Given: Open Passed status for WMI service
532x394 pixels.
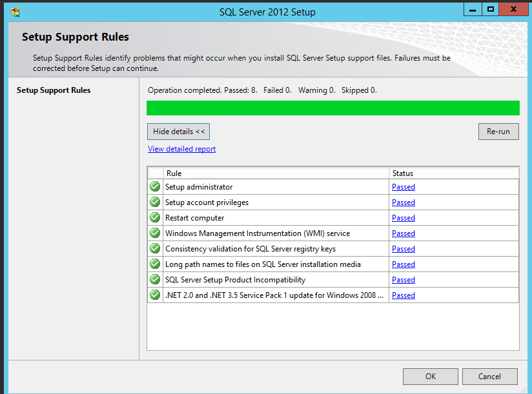Looking at the screenshot, I should 404,234.
